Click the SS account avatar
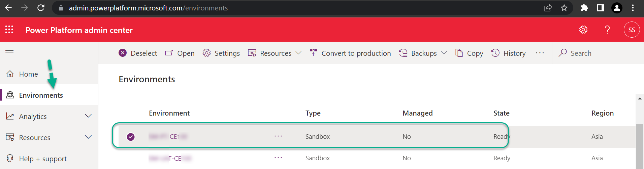This screenshot has height=169, width=644. [x=632, y=30]
